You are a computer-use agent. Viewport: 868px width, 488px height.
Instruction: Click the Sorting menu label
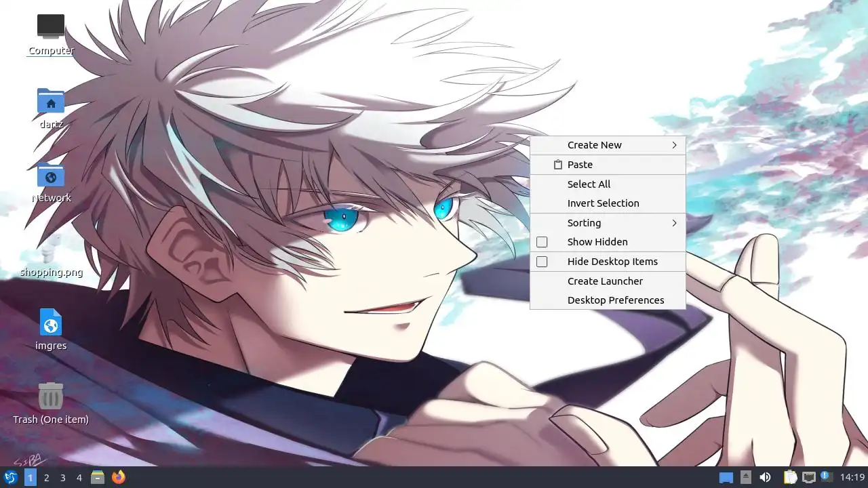pos(584,223)
